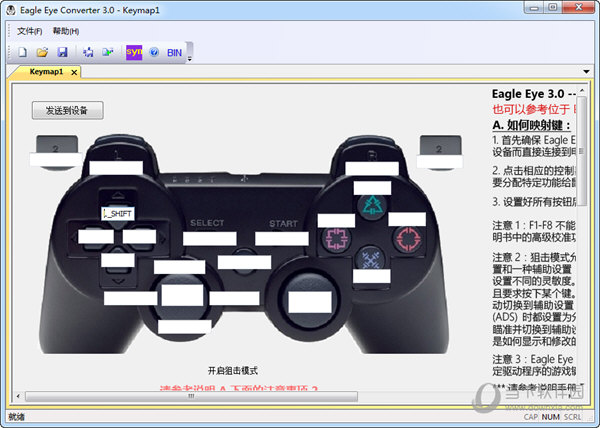Click the L2 trigger mapping field
Image resolution: width=600 pixels, height=428 pixels.
coord(56,159)
